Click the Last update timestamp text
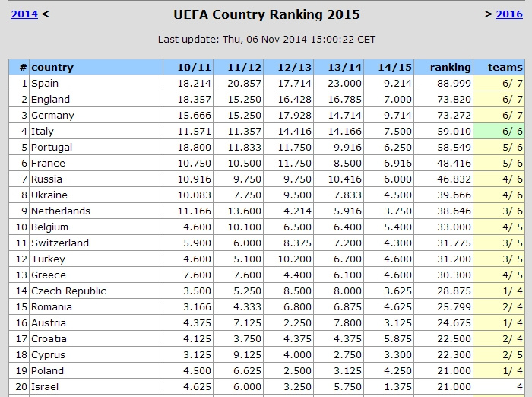The image size is (532, 397). coord(266,40)
